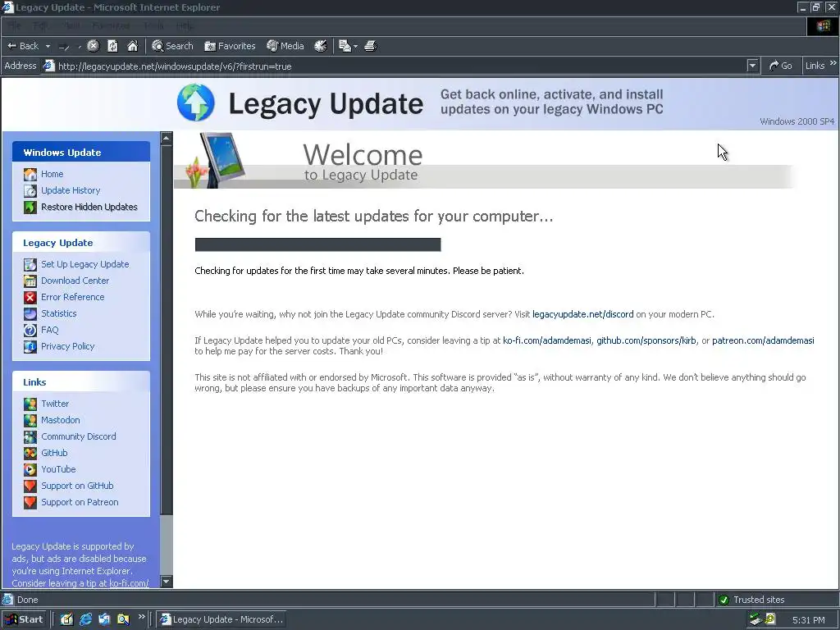Viewport: 840px width, 630px height.
Task: Click the Go button
Action: (x=781, y=66)
